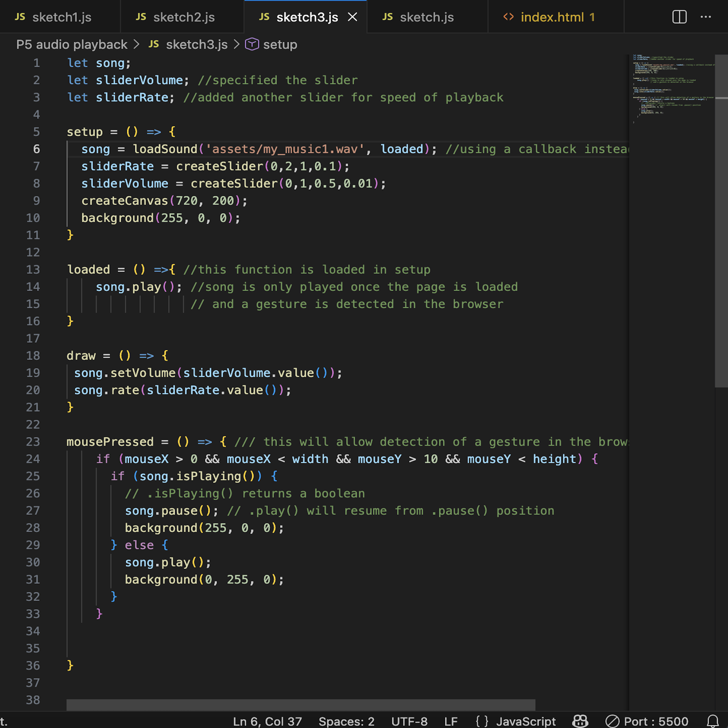Image resolution: width=728 pixels, height=728 pixels.
Task: Click line number 5 in gutter
Action: [36, 132]
